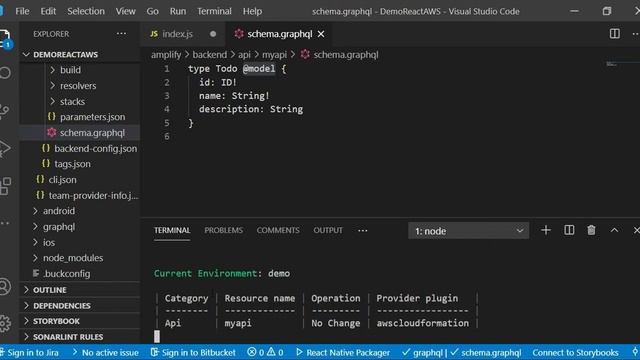Open the Manage gear icon
The image size is (640, 360).
pos(4,323)
